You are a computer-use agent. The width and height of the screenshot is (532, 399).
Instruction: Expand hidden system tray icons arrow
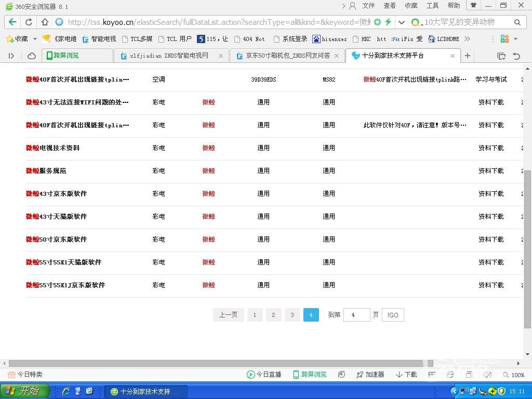tap(454, 391)
